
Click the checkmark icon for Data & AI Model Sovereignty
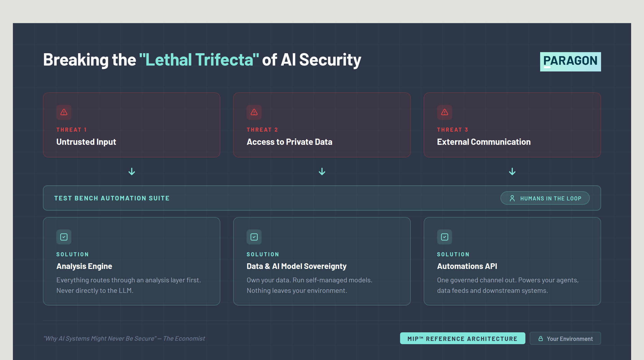254,237
